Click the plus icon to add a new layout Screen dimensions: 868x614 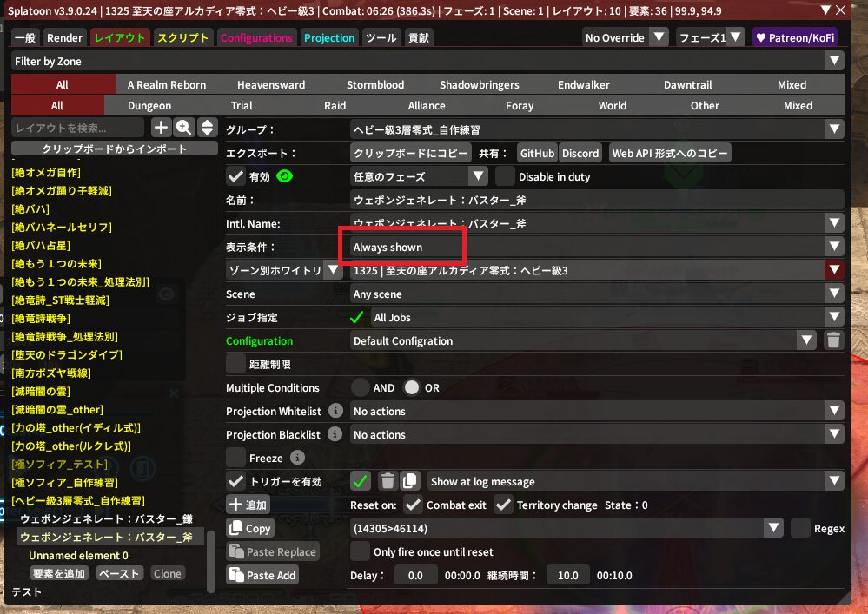[162, 128]
